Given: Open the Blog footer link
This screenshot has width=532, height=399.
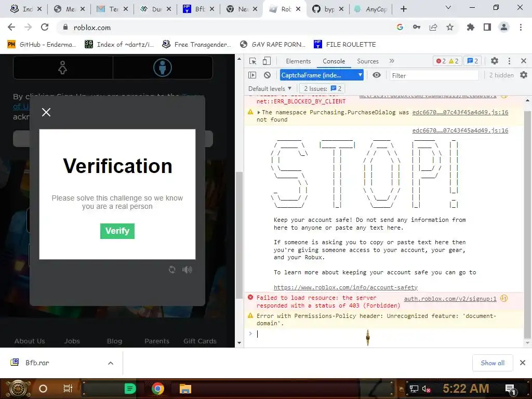Looking at the screenshot, I should point(114,341).
